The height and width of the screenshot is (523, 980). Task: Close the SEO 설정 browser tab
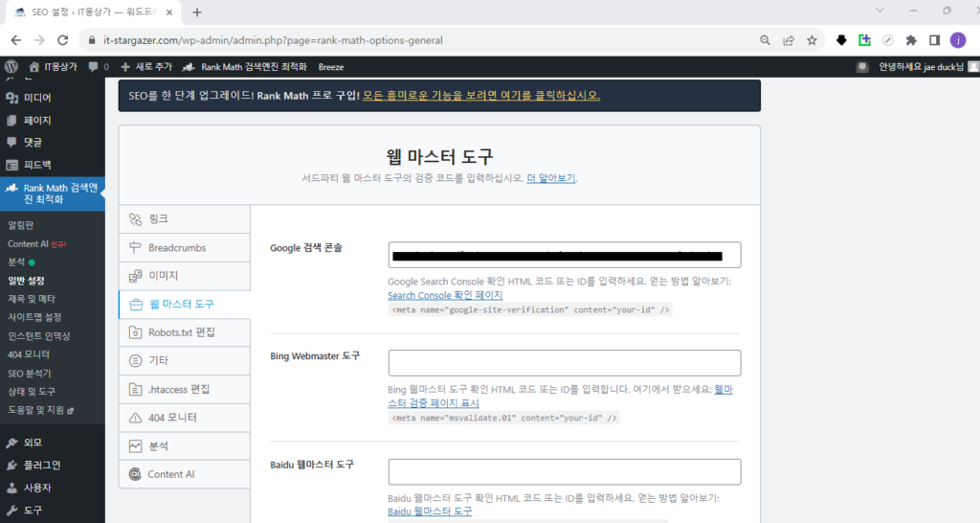[169, 12]
